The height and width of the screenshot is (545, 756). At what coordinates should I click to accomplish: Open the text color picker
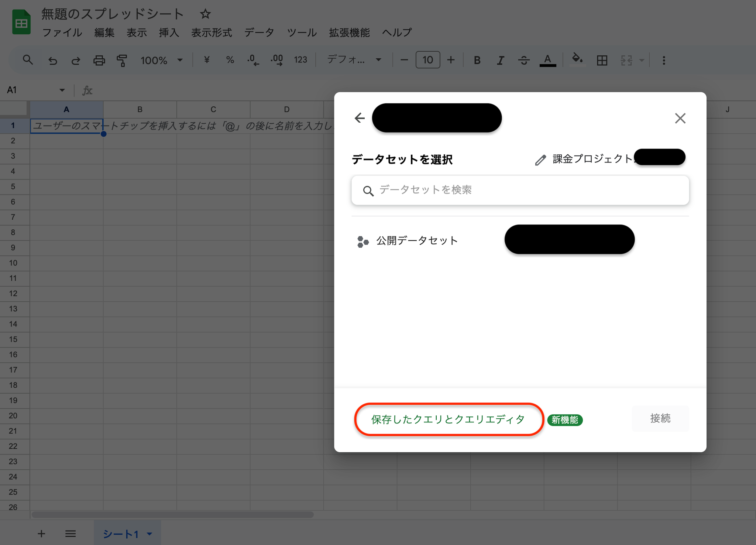[548, 60]
